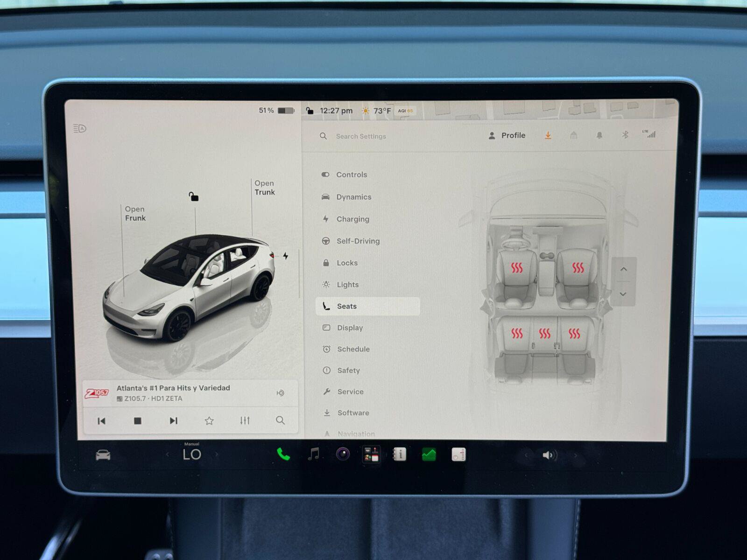Tap the speaker volume icon
This screenshot has width=747, height=560.
550,455
